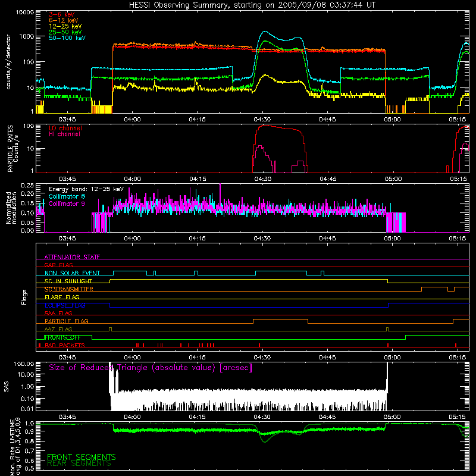Image resolution: width=476 pixels, height=476 pixels.
Task: Click the 'SAS' axis label
Action: (7, 386)
